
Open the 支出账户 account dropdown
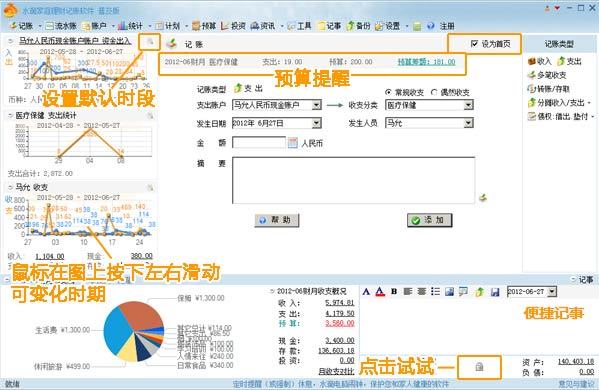pyautogui.click(x=316, y=105)
